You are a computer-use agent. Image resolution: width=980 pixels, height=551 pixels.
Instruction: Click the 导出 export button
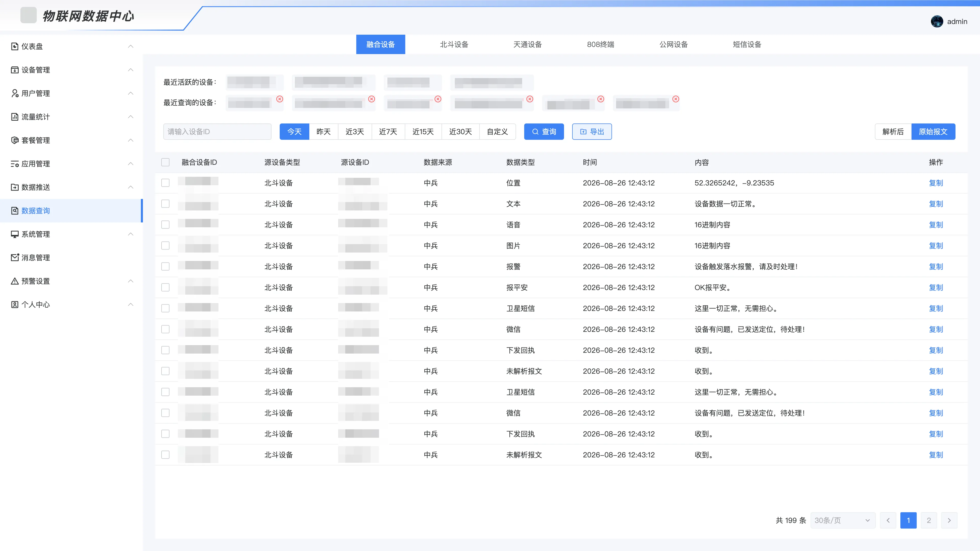[x=592, y=132]
